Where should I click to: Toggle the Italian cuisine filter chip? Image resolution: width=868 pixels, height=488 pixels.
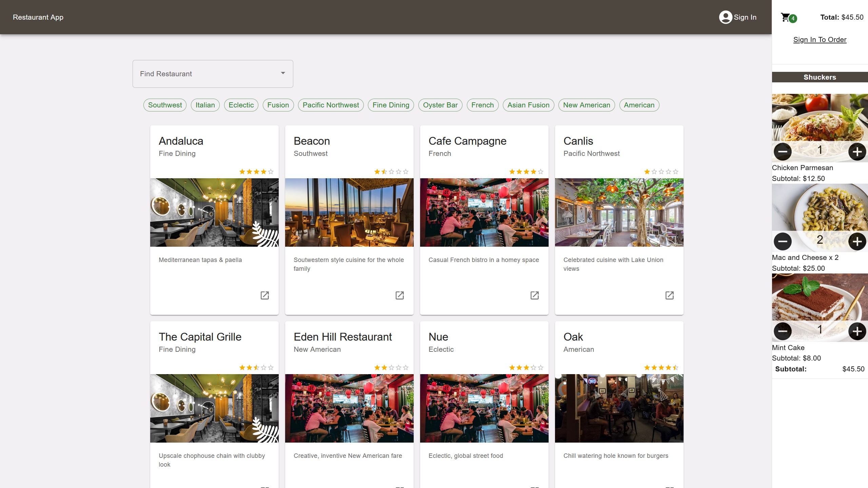coord(205,105)
